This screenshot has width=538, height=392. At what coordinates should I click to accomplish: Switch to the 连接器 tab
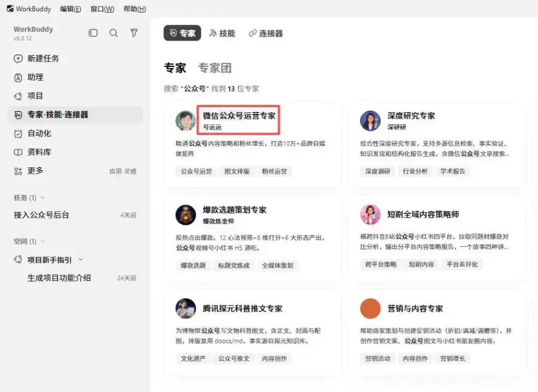[266, 33]
